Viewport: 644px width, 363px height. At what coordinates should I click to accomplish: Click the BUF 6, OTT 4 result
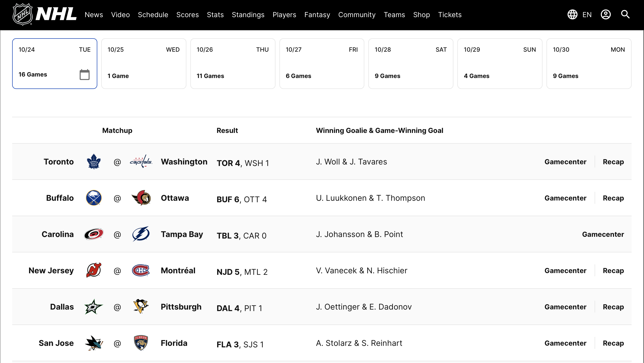tap(241, 200)
